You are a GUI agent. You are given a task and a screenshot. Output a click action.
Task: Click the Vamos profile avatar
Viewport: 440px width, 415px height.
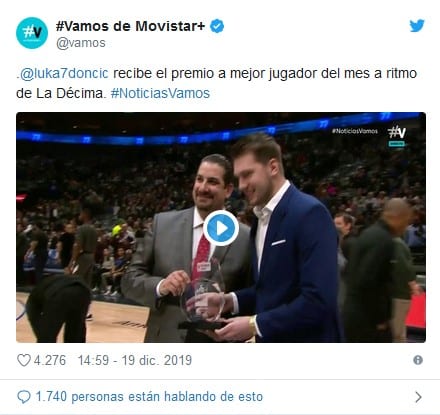(32, 33)
